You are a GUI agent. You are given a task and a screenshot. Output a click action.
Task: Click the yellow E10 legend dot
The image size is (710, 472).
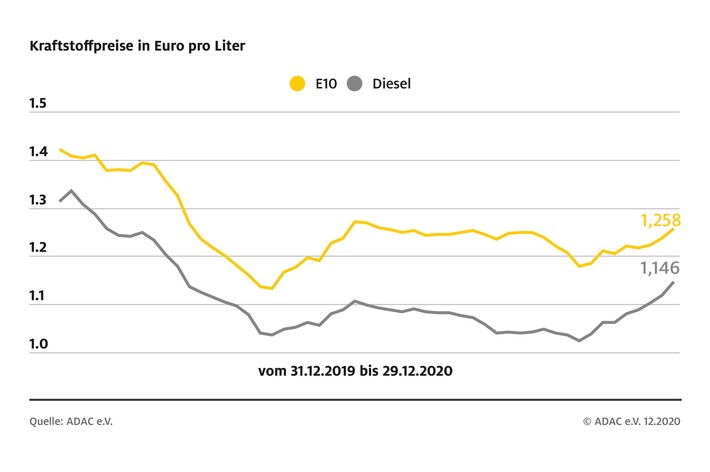[297, 83]
